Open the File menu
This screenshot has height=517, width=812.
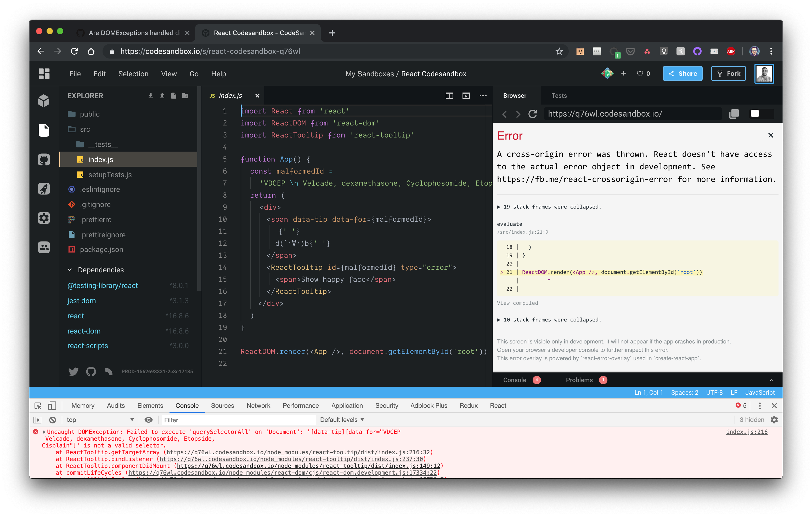[75, 74]
